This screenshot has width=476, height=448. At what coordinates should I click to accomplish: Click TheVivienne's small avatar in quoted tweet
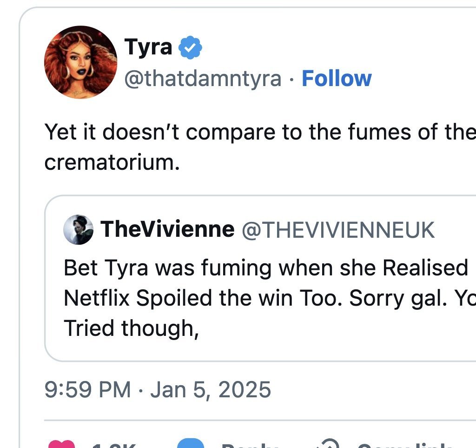point(79,229)
